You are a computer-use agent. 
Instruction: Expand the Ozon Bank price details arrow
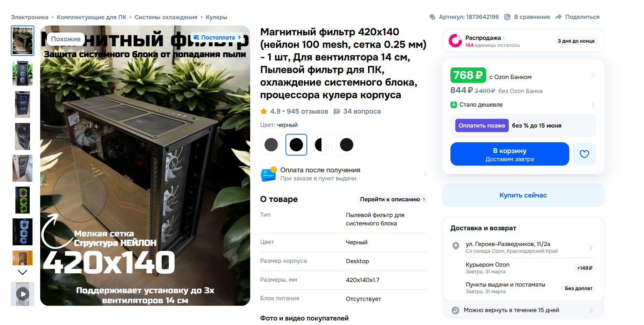pyautogui.click(x=593, y=75)
